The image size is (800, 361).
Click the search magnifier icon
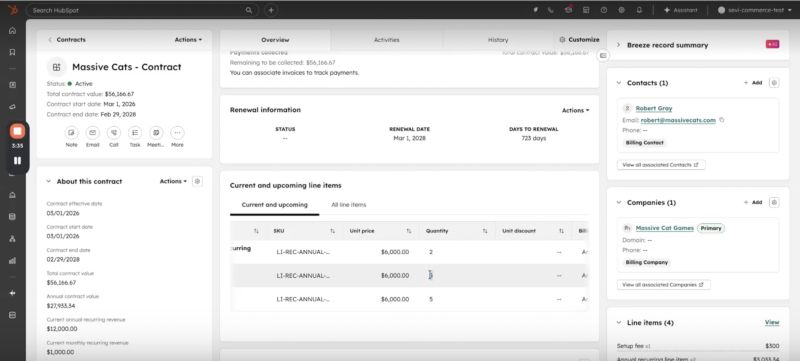point(249,10)
